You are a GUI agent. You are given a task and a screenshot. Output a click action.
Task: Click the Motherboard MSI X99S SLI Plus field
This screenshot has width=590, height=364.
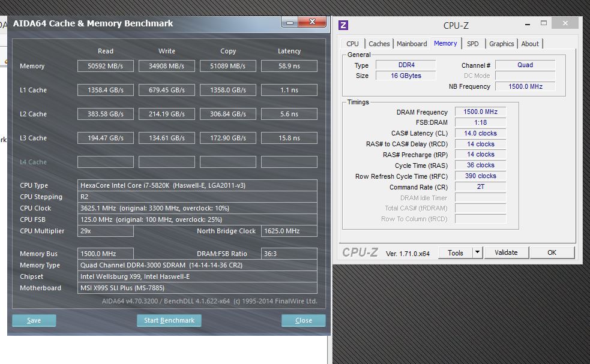click(197, 288)
